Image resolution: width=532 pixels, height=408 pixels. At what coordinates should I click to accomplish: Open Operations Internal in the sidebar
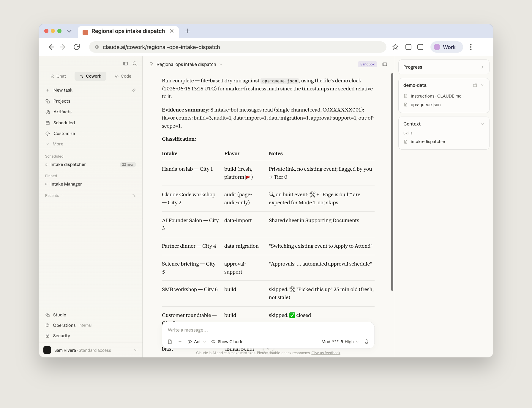pos(68,325)
